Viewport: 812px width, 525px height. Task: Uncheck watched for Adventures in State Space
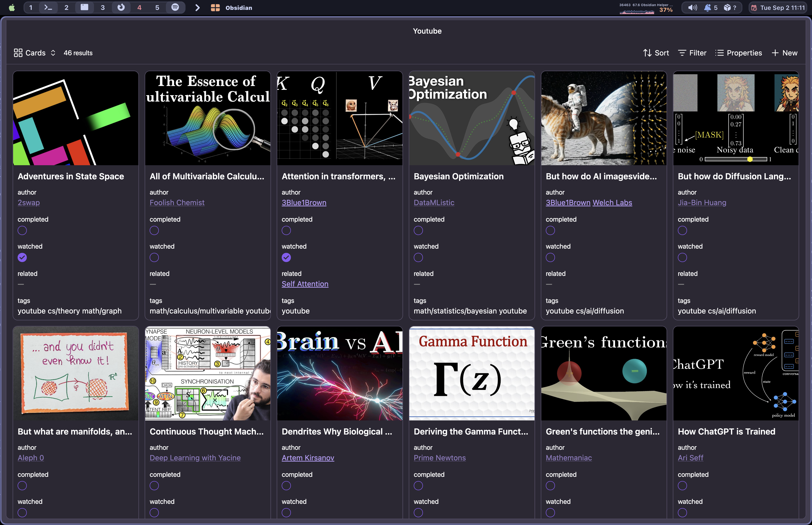point(22,258)
